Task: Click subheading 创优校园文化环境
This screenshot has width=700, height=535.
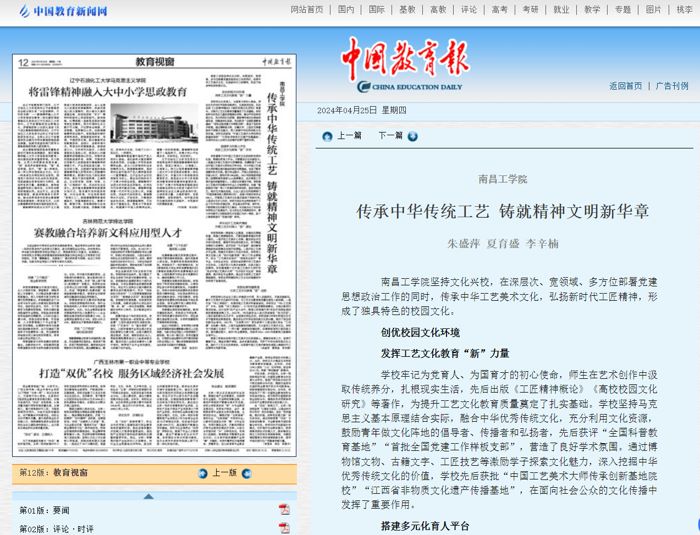Action: 420,333
